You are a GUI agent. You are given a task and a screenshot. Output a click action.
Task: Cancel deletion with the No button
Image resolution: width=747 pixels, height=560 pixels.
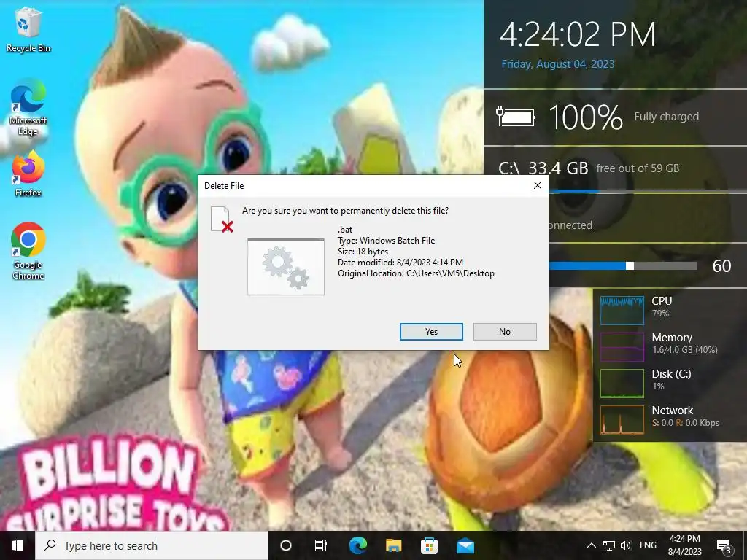click(x=505, y=332)
